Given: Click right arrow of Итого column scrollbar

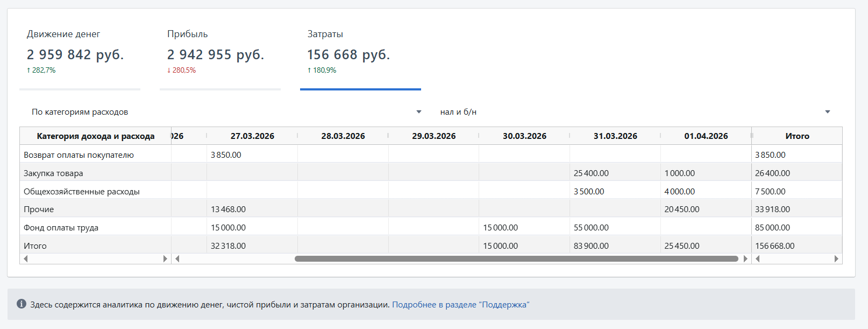Looking at the screenshot, I should coord(836,259).
